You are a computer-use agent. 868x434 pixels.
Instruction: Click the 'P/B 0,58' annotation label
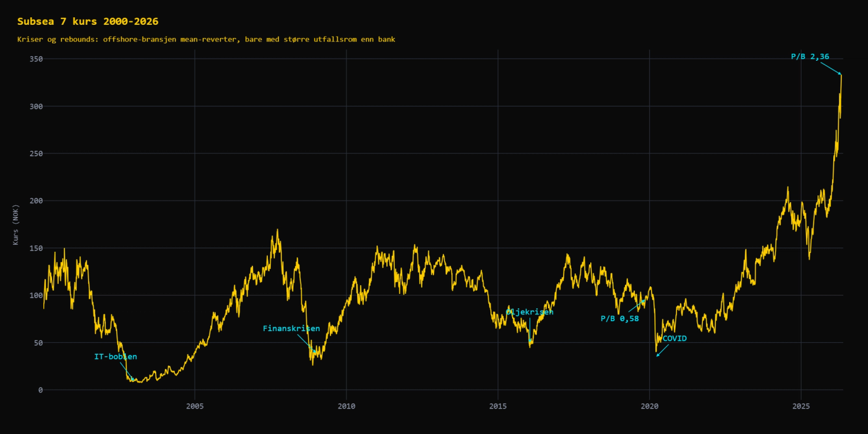coord(619,319)
